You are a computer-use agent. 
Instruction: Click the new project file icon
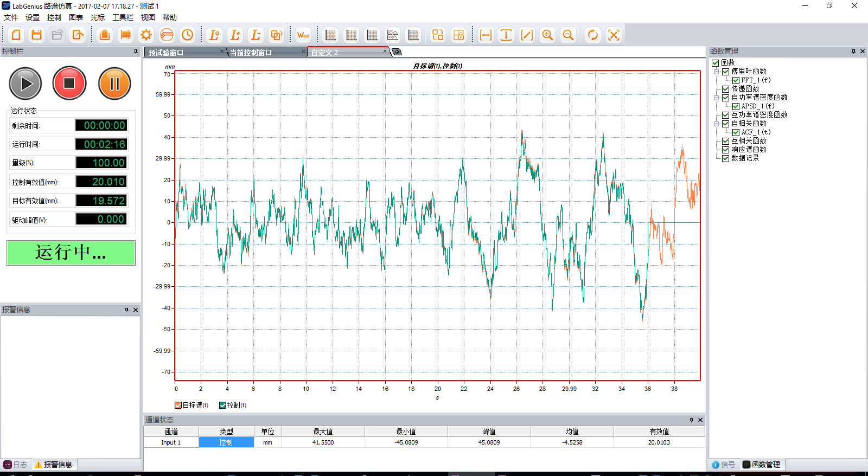(x=16, y=35)
